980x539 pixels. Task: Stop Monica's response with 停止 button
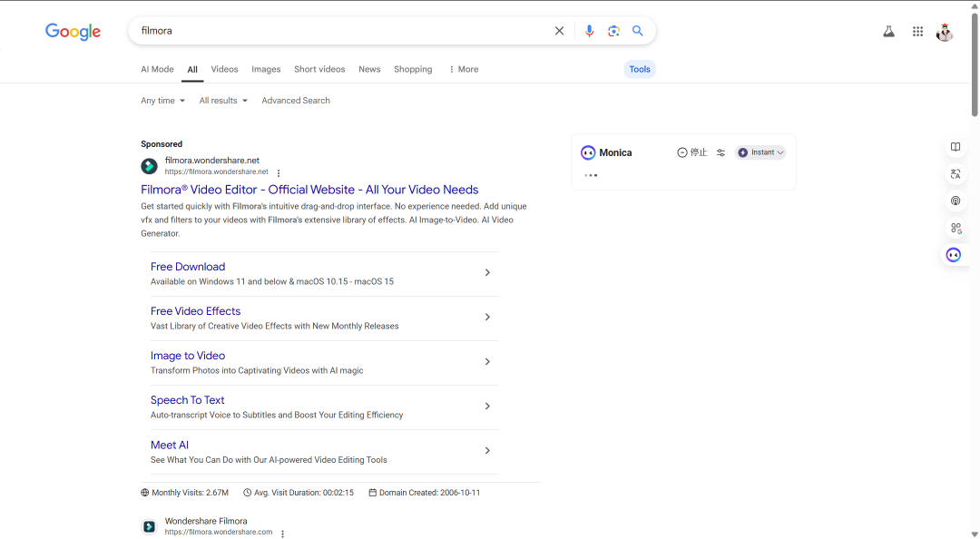click(x=691, y=152)
